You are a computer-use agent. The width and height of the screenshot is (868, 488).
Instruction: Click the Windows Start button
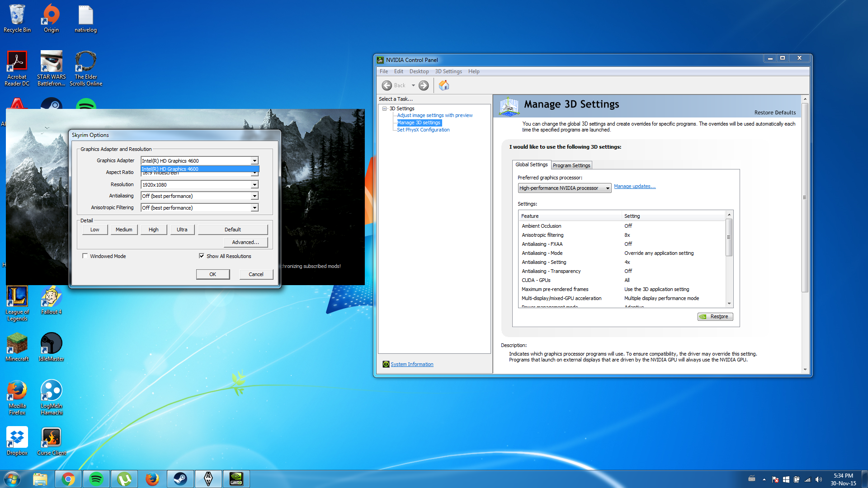click(12, 479)
